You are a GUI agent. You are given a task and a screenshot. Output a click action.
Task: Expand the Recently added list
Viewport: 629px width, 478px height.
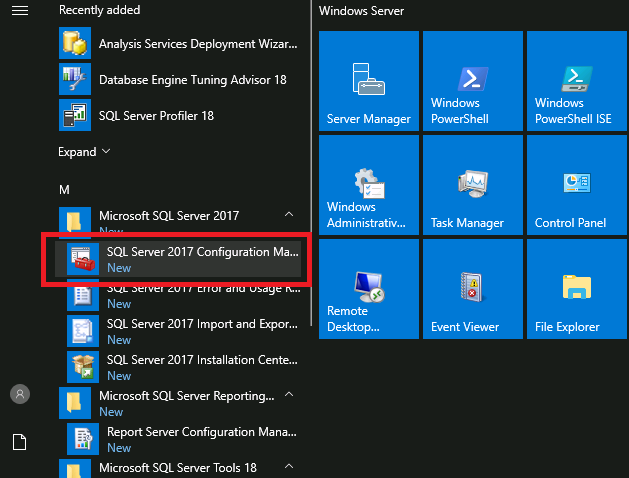tap(84, 152)
